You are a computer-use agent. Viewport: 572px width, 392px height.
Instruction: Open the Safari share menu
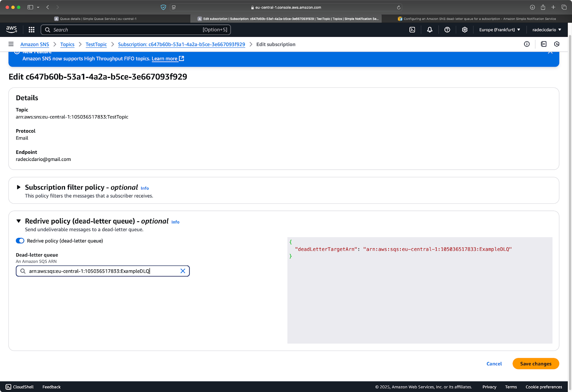543,7
